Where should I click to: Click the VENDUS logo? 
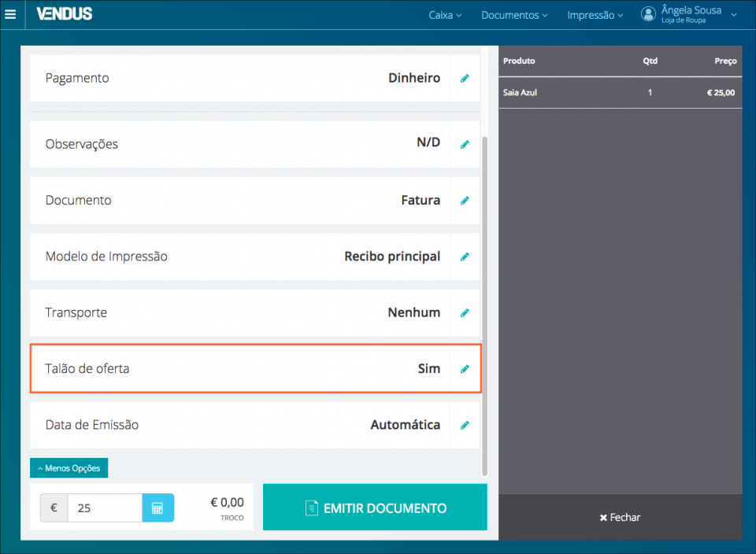click(63, 14)
